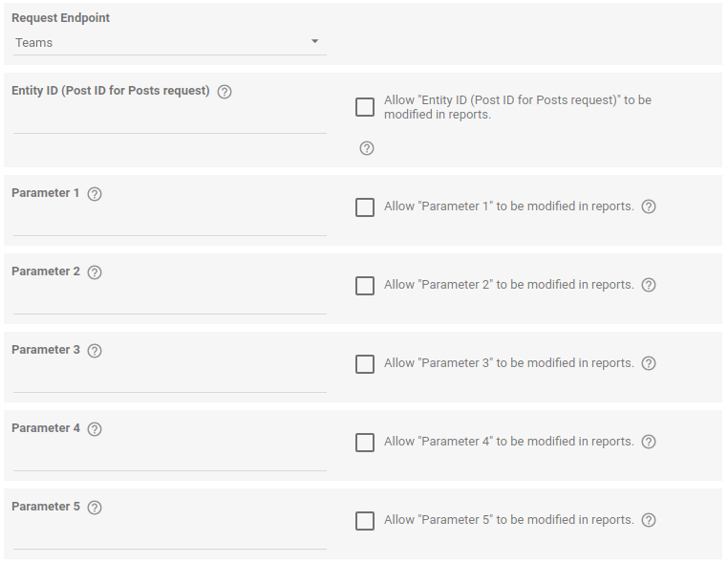This screenshot has width=728, height=564.
Task: Click help icon beside Parameter 1 label
Action: [95, 194]
